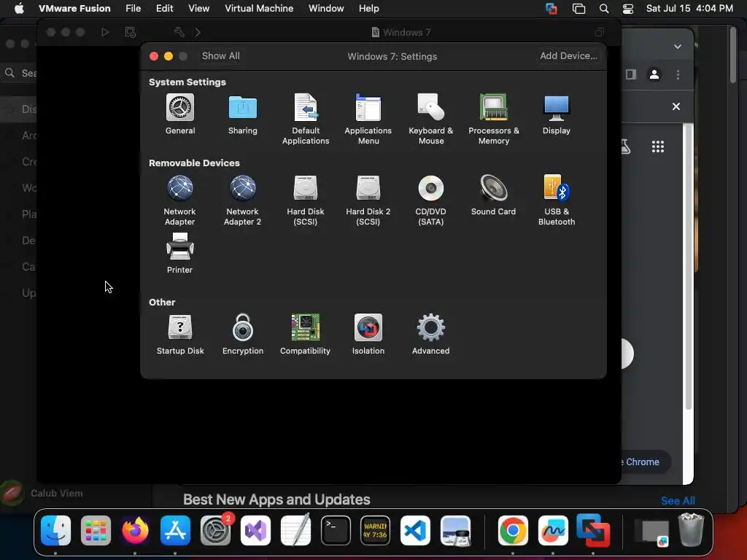The image size is (747, 560).
Task: Open Applications Menu settings
Action: [x=368, y=119]
